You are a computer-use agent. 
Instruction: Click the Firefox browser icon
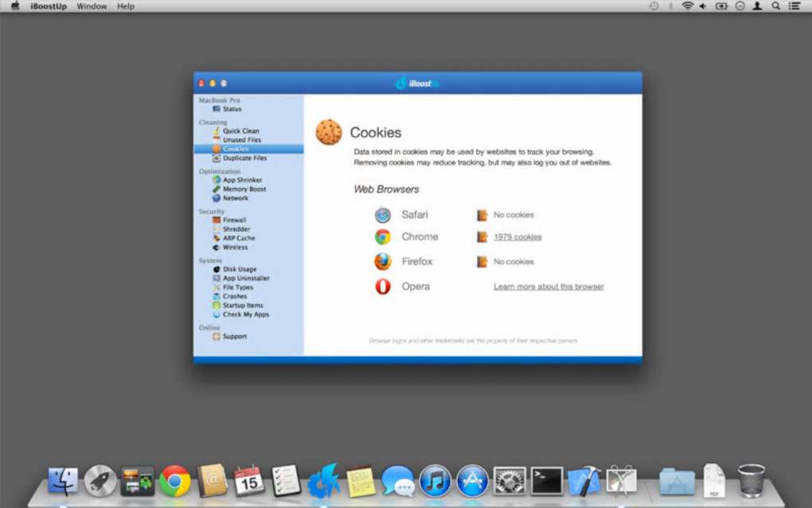pos(383,261)
